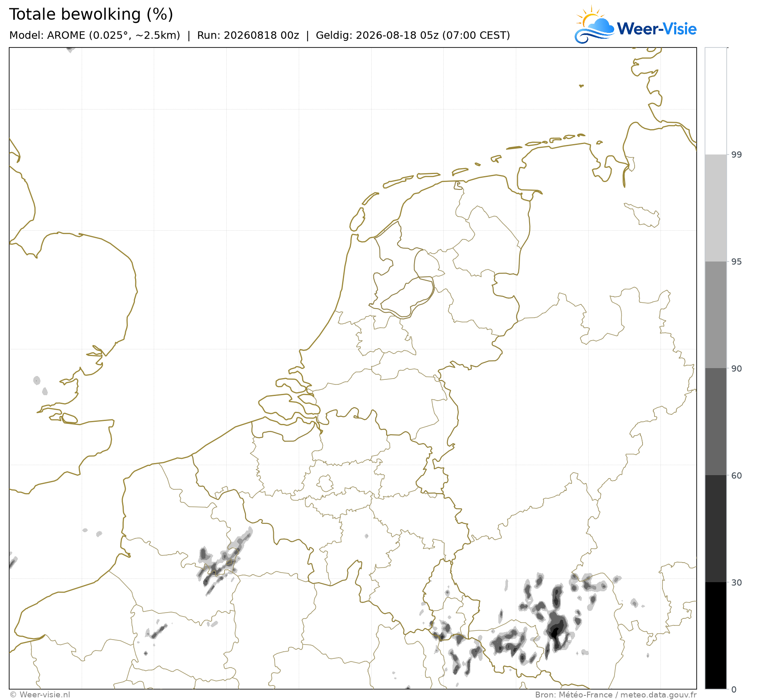
Task: Click the 60 tick label on colorbar
Action: point(737,476)
